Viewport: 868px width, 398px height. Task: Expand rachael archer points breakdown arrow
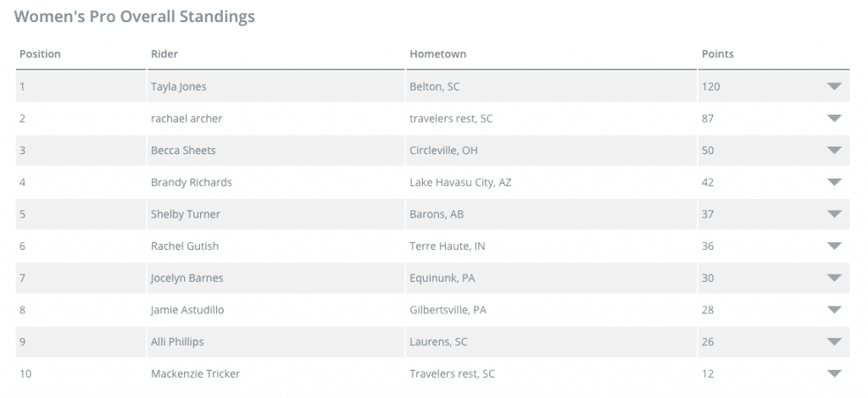(834, 119)
